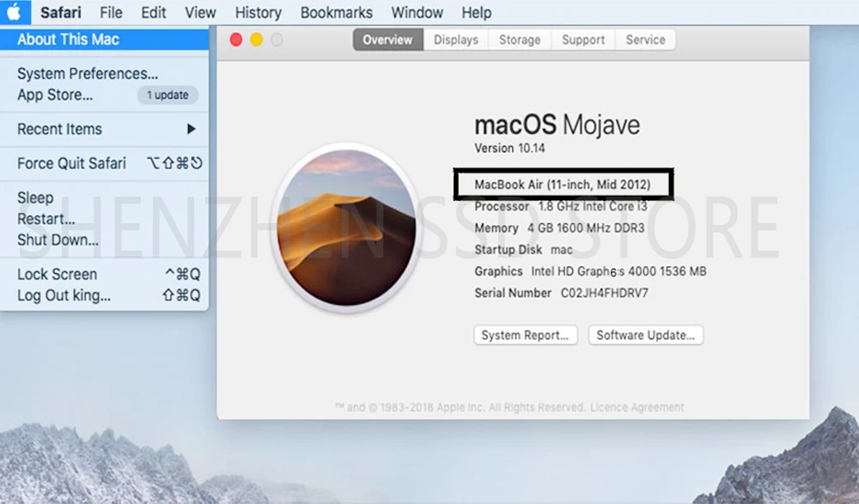The image size is (859, 504).
Task: Open the Safari menu
Action: [61, 12]
